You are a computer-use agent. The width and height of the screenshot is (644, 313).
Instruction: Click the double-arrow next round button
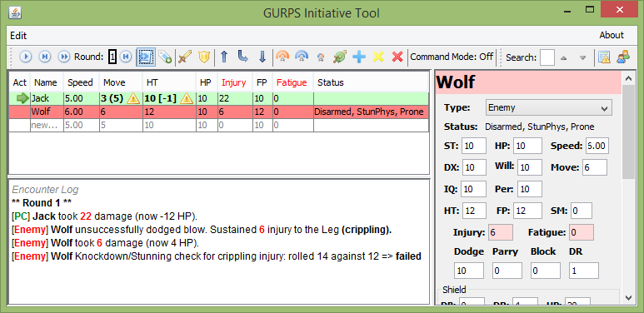click(x=63, y=57)
